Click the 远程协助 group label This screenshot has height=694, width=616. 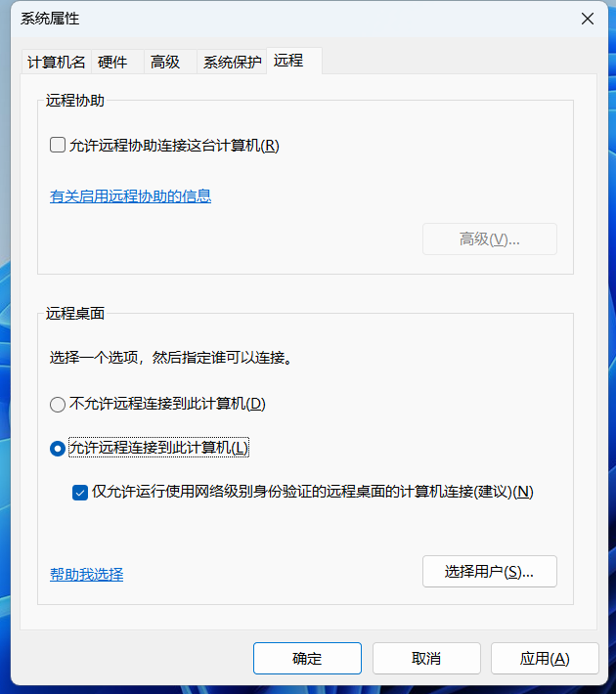coord(75,101)
